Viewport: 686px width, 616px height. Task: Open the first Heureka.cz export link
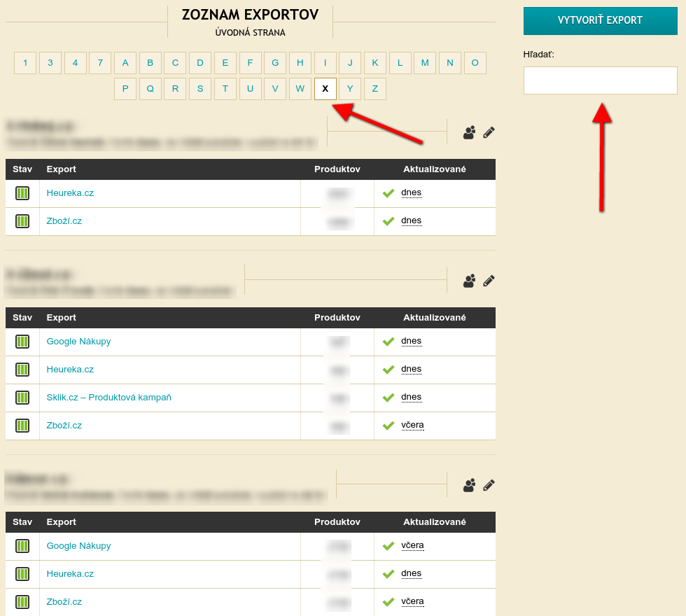pos(70,193)
